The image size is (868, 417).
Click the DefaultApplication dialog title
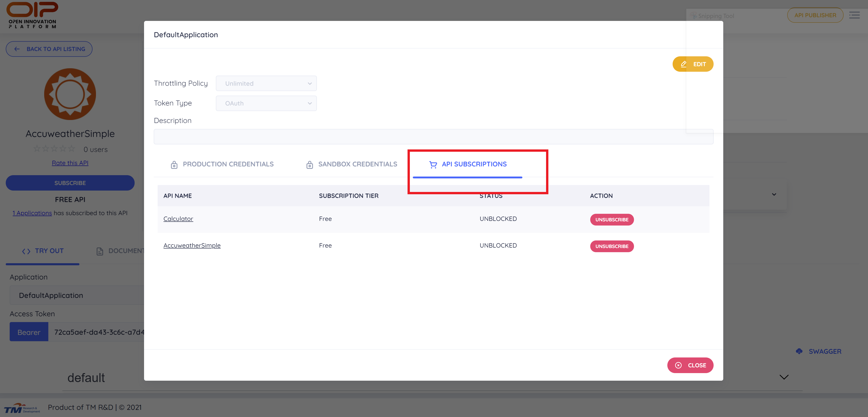tap(186, 35)
